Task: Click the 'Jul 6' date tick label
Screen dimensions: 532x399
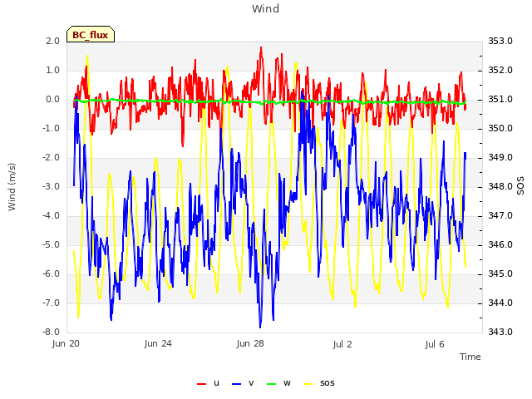Action: (435, 344)
